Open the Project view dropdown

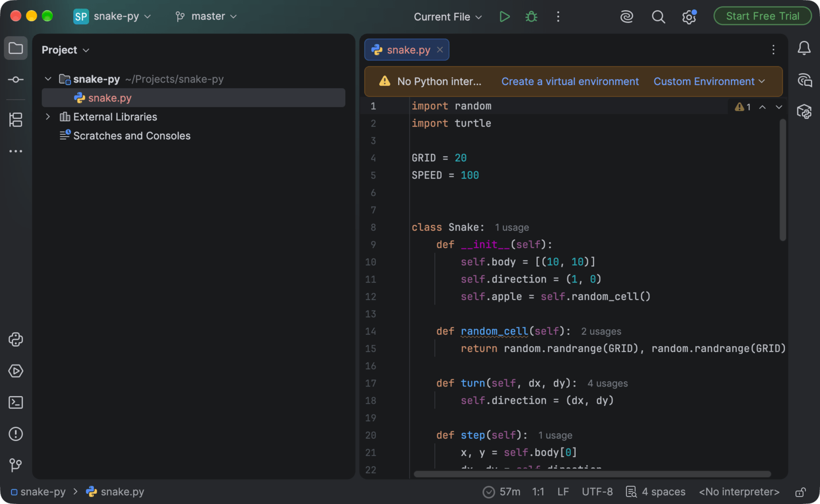(x=65, y=50)
